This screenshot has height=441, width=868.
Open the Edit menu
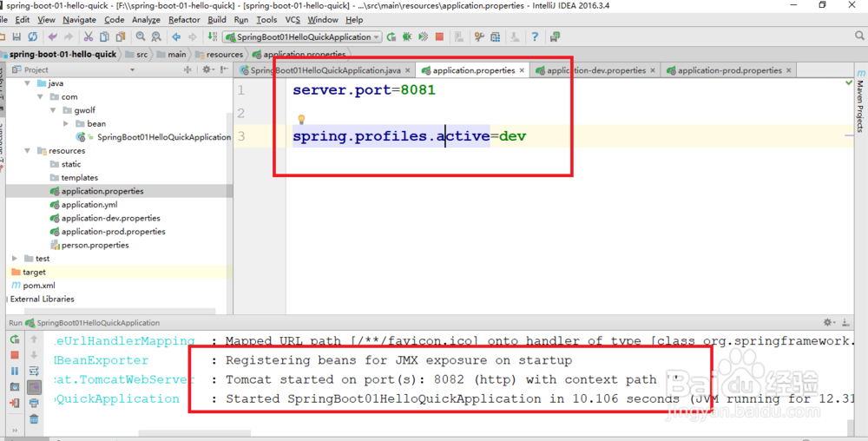[23, 20]
